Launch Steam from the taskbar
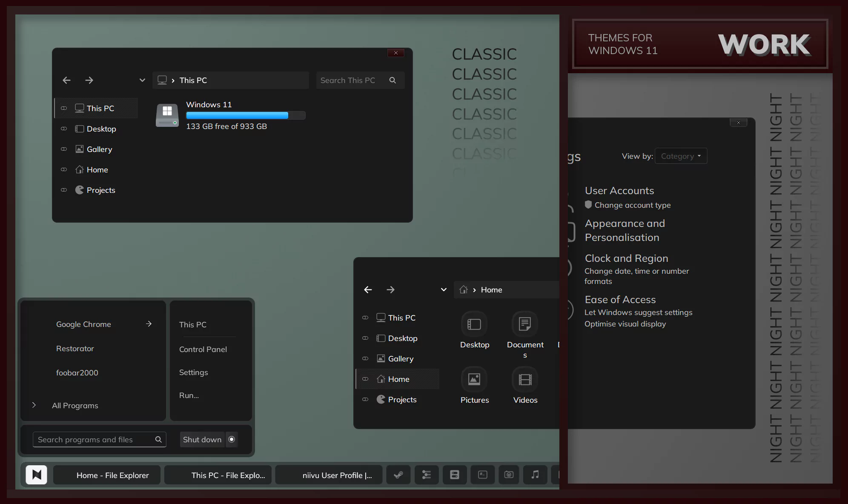The image size is (848, 504). 398,475
